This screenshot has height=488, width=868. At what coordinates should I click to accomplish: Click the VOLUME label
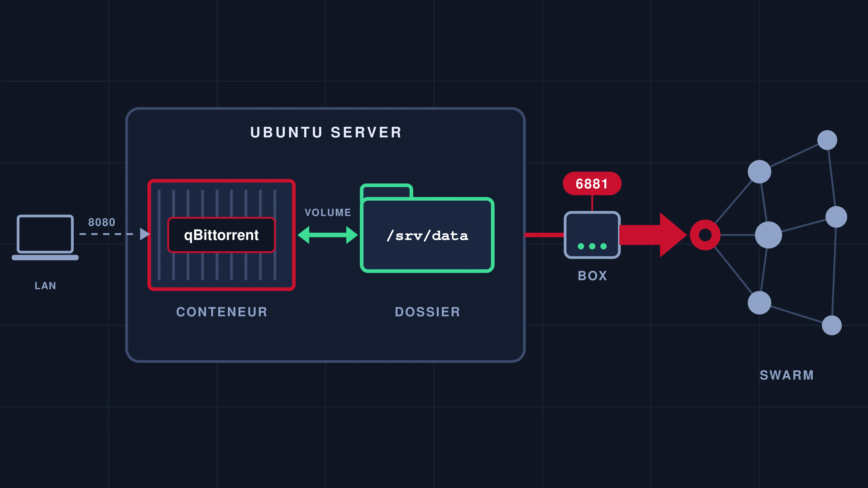tap(328, 213)
